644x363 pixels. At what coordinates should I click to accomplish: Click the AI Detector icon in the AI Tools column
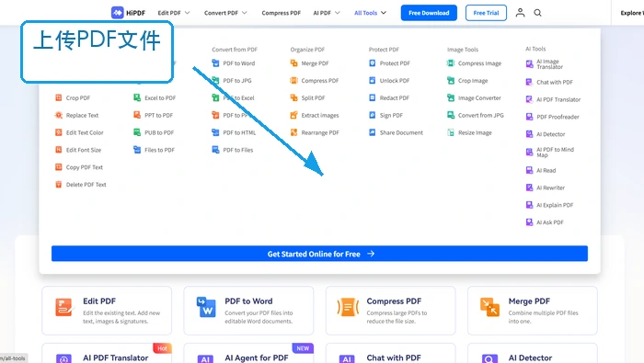(529, 134)
